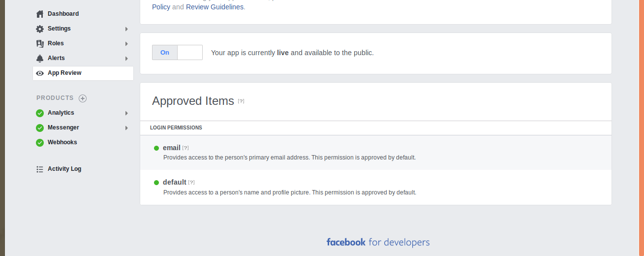Click the email permission name

click(x=172, y=148)
